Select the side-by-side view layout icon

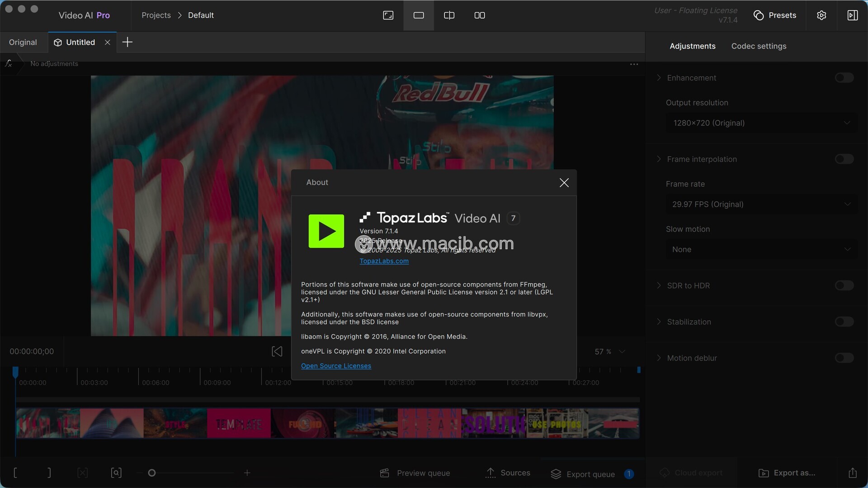coord(480,15)
